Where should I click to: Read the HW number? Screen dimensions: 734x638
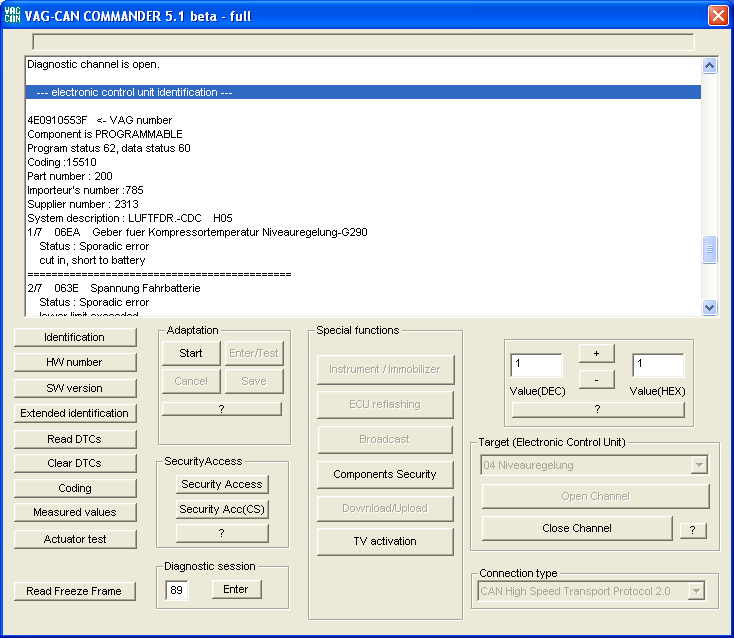point(75,362)
